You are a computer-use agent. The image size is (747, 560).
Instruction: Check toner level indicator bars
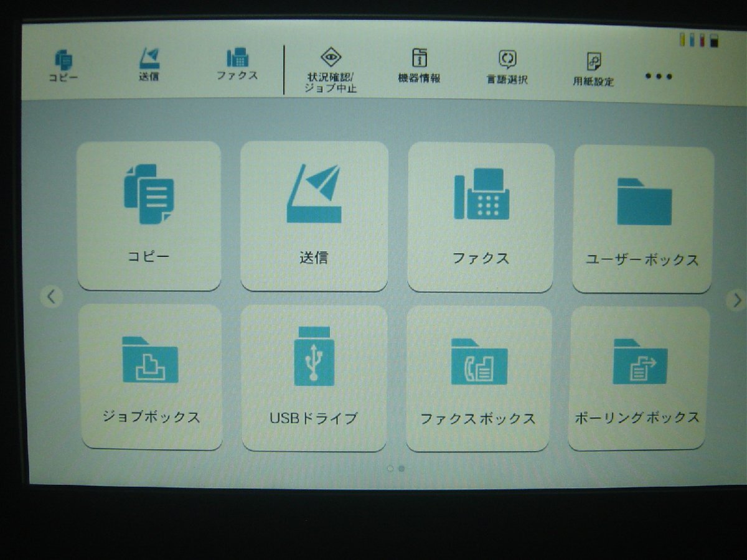tap(700, 41)
